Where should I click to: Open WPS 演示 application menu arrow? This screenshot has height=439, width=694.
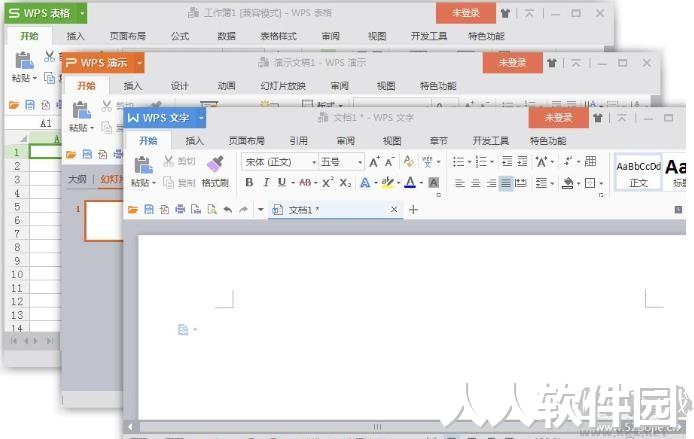tap(139, 63)
